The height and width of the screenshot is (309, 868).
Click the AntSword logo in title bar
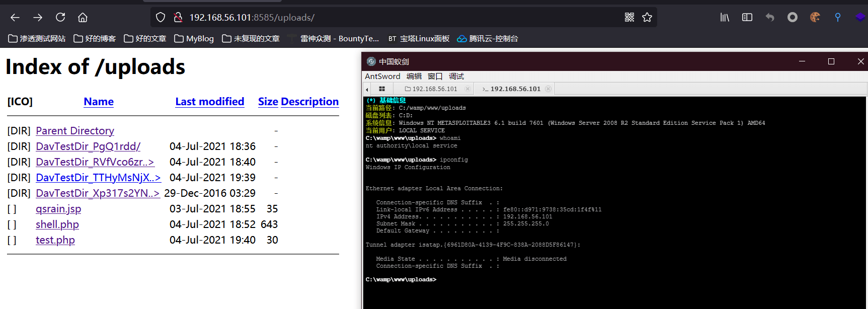point(371,61)
